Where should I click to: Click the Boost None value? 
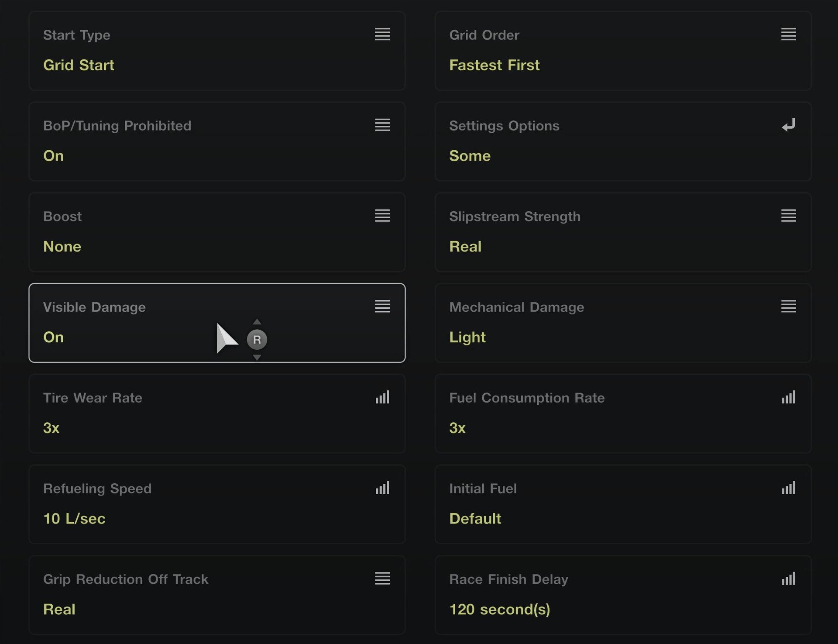click(62, 247)
